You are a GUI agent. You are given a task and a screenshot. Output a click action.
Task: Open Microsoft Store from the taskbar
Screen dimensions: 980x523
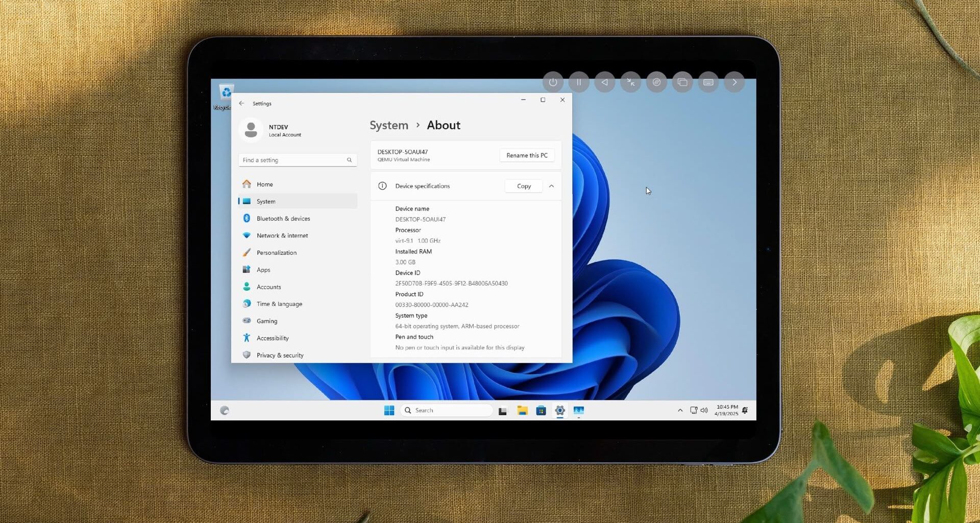[541, 411]
